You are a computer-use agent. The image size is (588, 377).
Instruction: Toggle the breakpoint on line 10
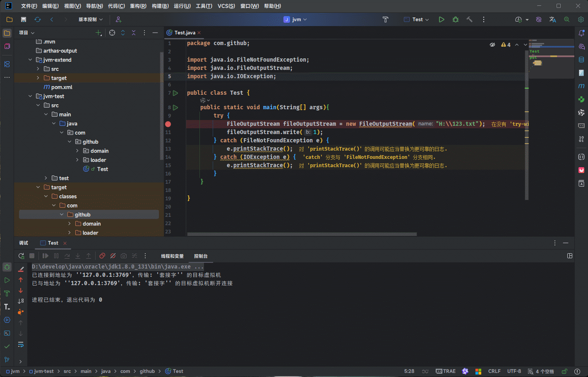168,124
